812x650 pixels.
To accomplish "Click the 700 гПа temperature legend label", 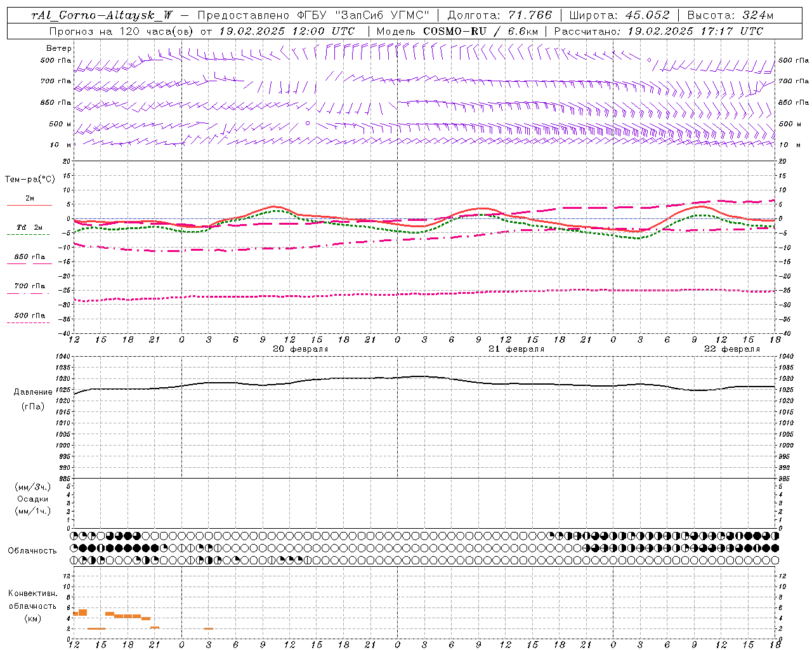I will [x=30, y=286].
